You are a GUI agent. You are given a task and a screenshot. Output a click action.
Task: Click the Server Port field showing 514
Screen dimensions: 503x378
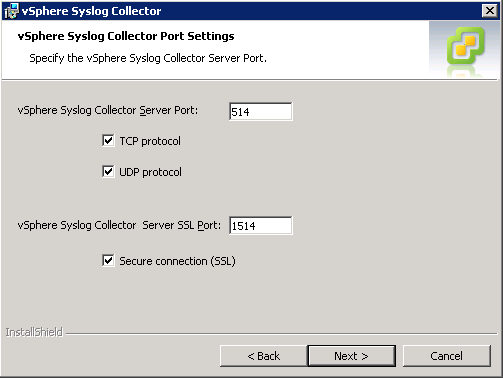pyautogui.click(x=261, y=112)
